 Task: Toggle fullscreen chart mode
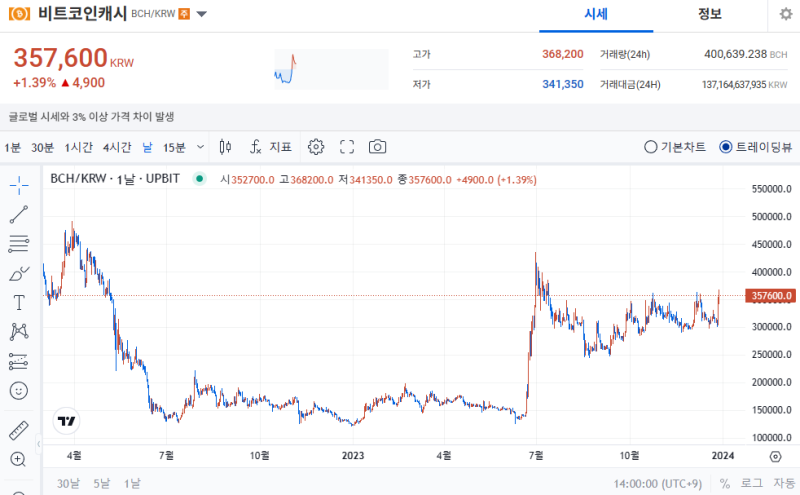347,147
